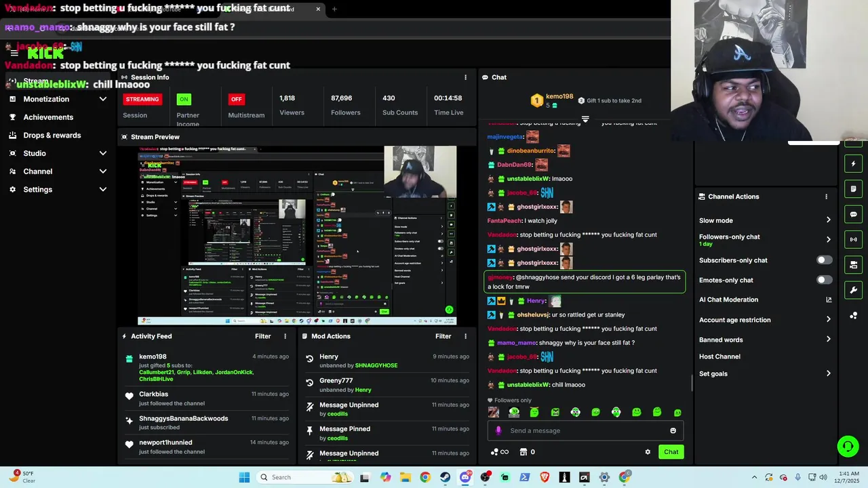
Task: Open Followers-only chat options arrow
Action: click(828, 239)
